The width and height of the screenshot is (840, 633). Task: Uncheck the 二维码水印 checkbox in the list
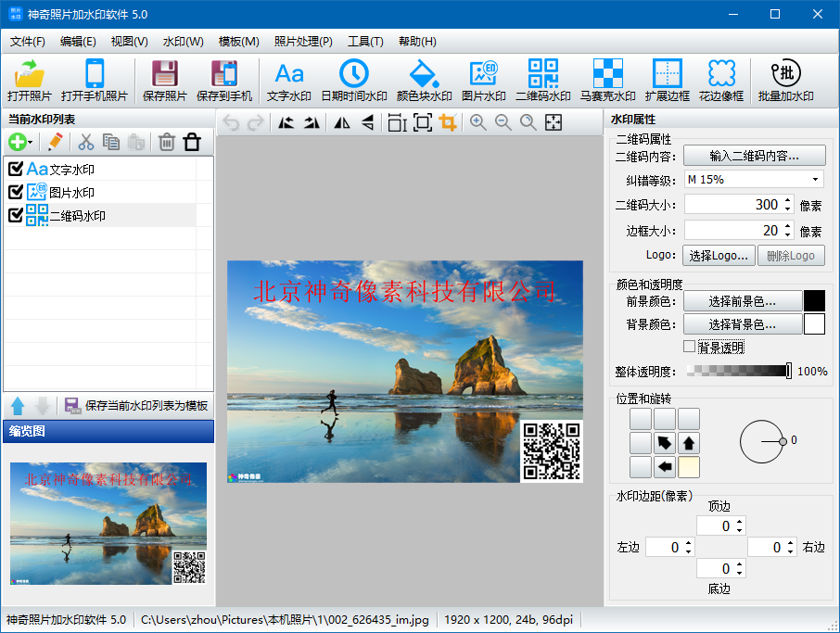[x=16, y=215]
